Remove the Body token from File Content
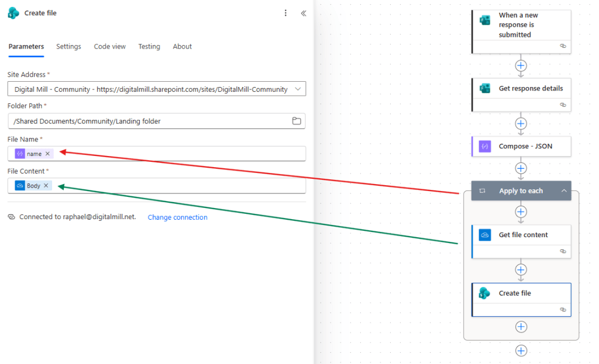599x364 pixels. (x=46, y=185)
